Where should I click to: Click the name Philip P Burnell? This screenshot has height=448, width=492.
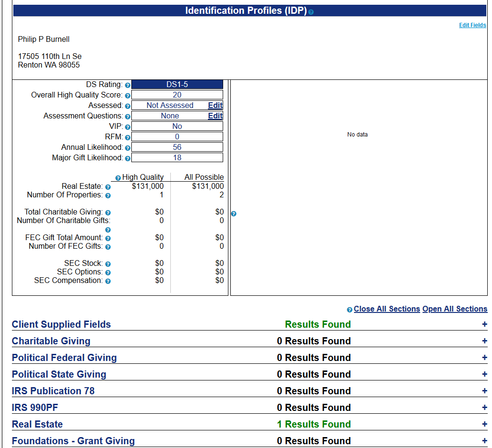[44, 39]
